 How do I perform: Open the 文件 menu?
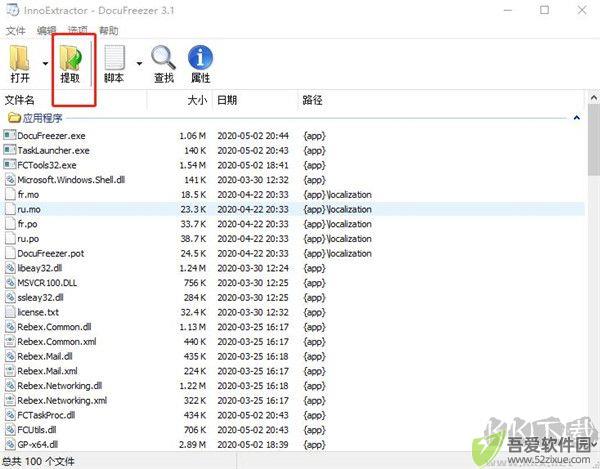[x=15, y=30]
